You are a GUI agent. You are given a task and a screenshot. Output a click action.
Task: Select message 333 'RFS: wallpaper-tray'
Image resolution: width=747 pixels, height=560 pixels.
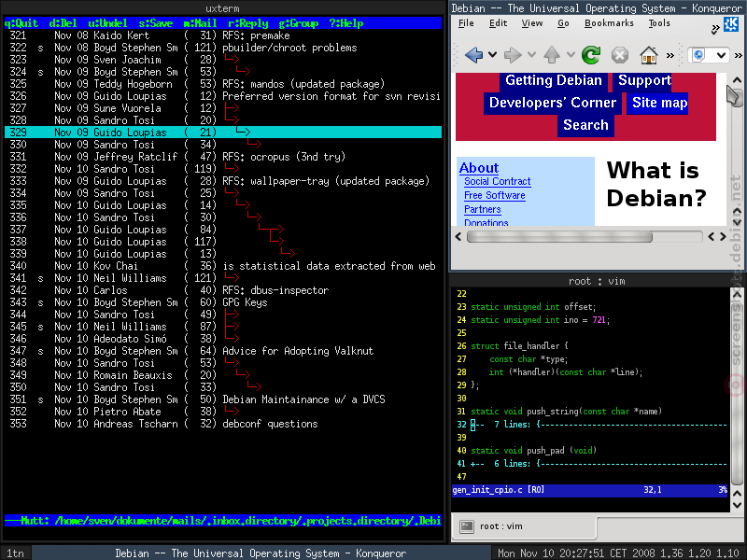pos(223,181)
